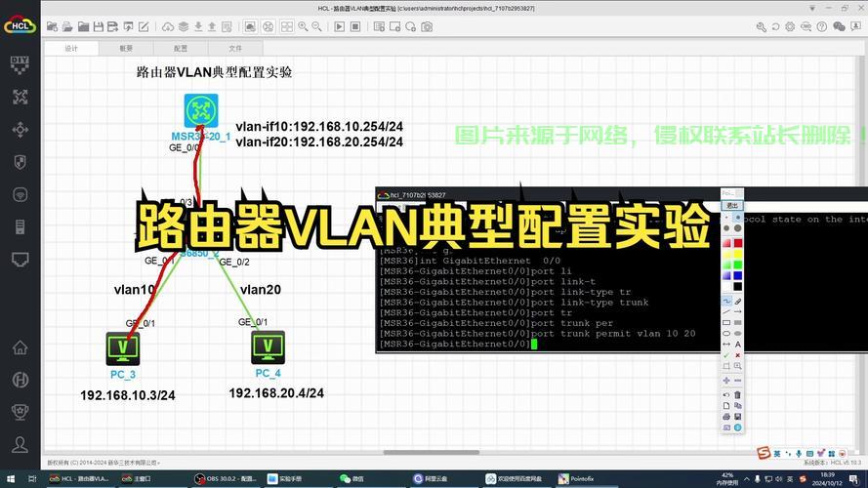This screenshot has height=488, width=868.
Task: Click the taskbar clock showing 18:39
Action: click(x=827, y=479)
